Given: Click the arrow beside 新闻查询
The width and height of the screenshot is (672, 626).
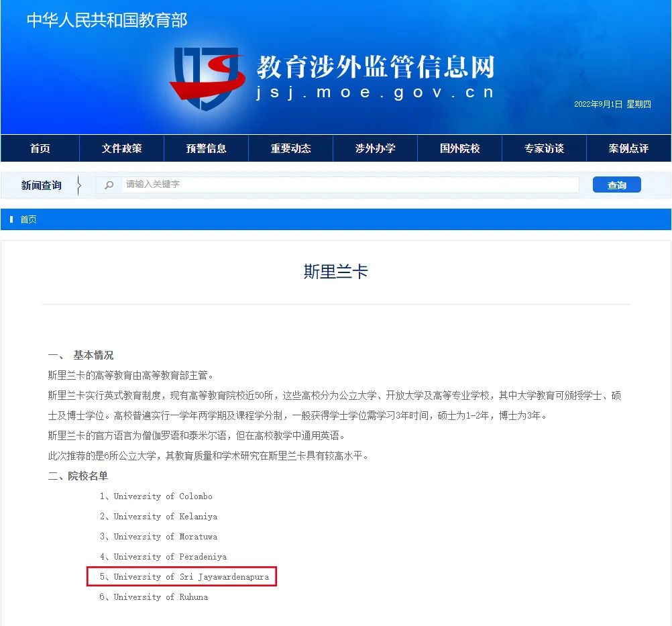Looking at the screenshot, I should (78, 184).
